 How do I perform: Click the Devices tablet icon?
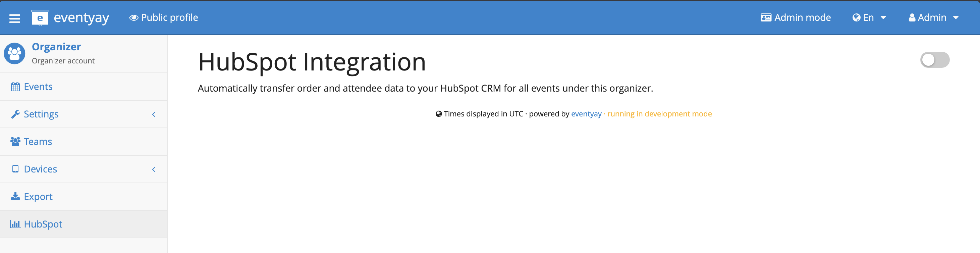(15, 169)
